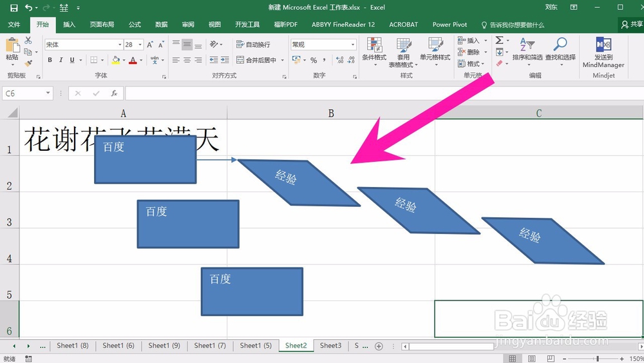Toggle wrap text (自动换行)

[253, 44]
